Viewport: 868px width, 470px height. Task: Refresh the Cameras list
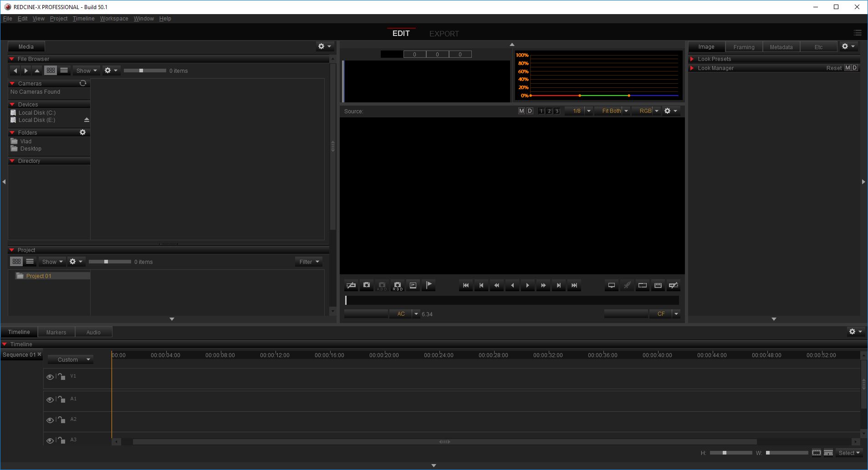tap(83, 83)
